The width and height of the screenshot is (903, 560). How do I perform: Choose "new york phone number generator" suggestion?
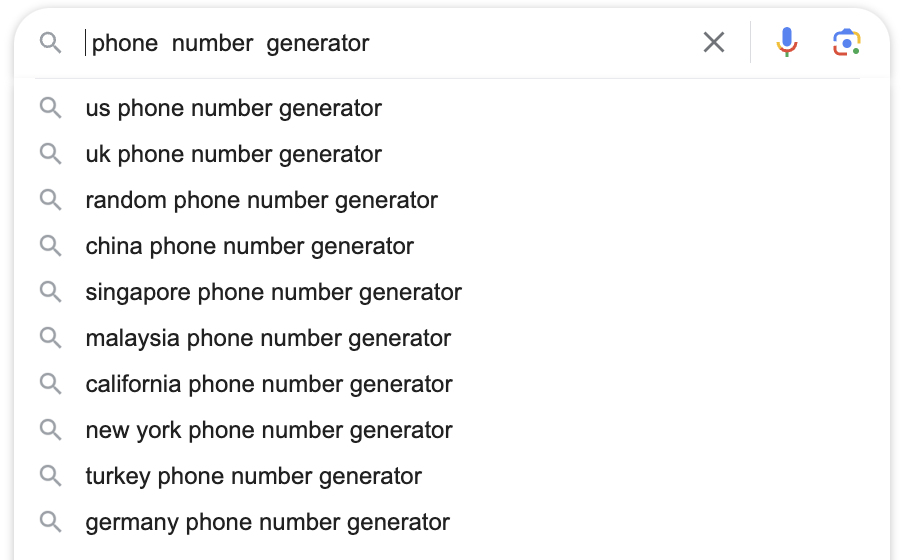pos(269,430)
